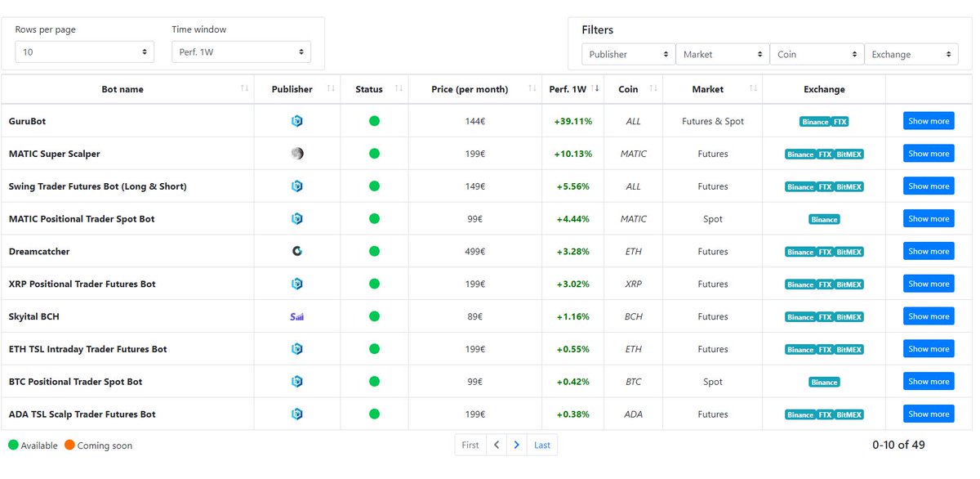Viewport: 980px width, 479px height.
Task: Click ETH TSL Intraday Trader publisher icon
Action: point(297,349)
